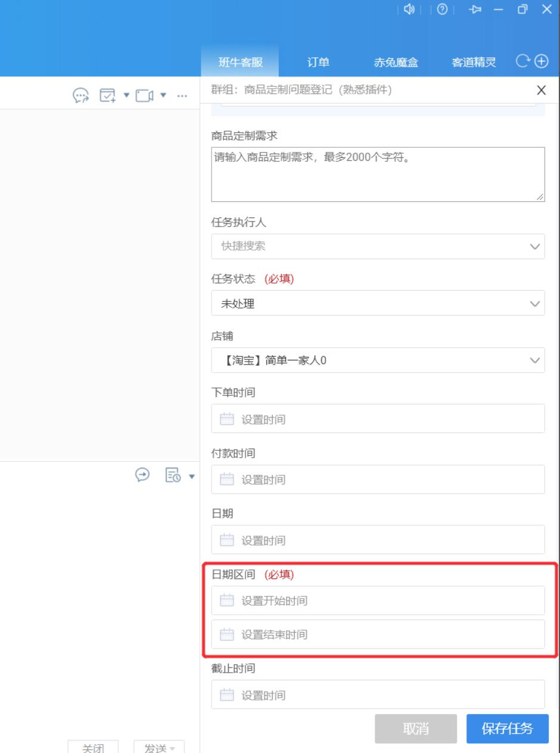Expand the 任务执行人 quick search dropdown
Viewport: 560px width, 753px height.
534,246
